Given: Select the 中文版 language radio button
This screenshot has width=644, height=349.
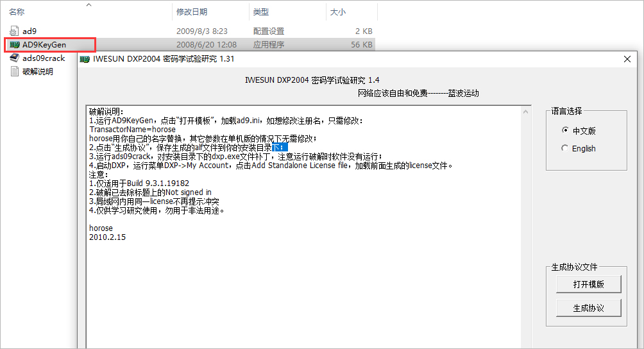Looking at the screenshot, I should [x=565, y=130].
